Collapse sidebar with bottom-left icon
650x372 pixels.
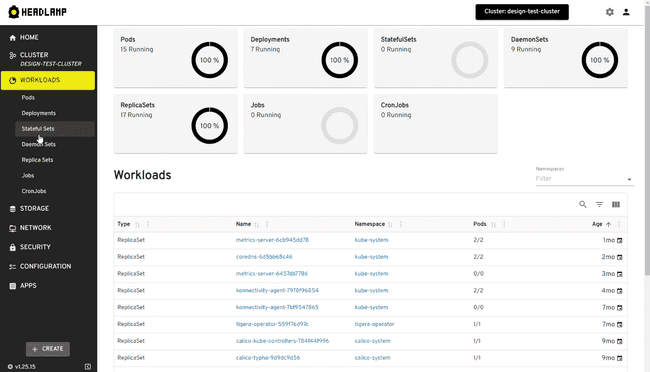click(88, 367)
